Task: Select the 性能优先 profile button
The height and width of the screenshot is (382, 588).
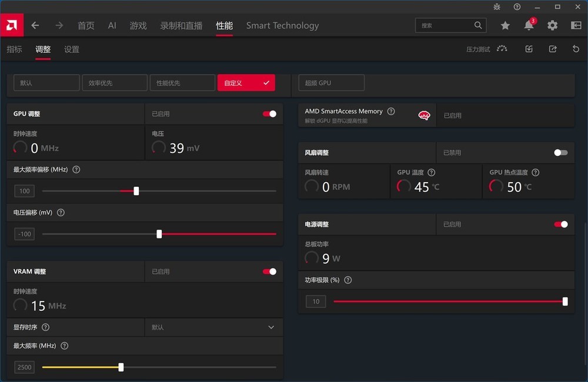Action: click(183, 83)
